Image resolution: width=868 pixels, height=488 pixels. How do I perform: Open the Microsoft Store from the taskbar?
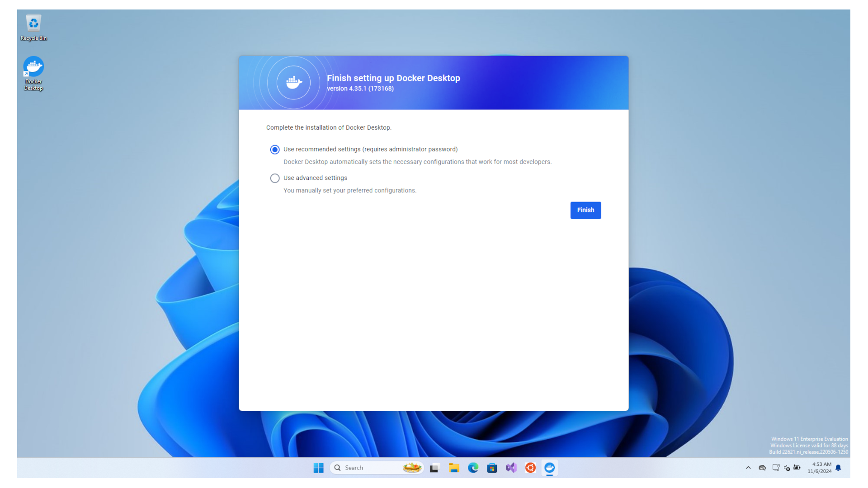(x=492, y=468)
